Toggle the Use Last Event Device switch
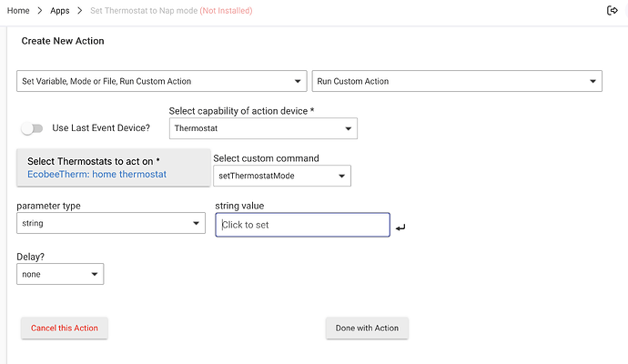The image size is (628, 364). (x=32, y=128)
